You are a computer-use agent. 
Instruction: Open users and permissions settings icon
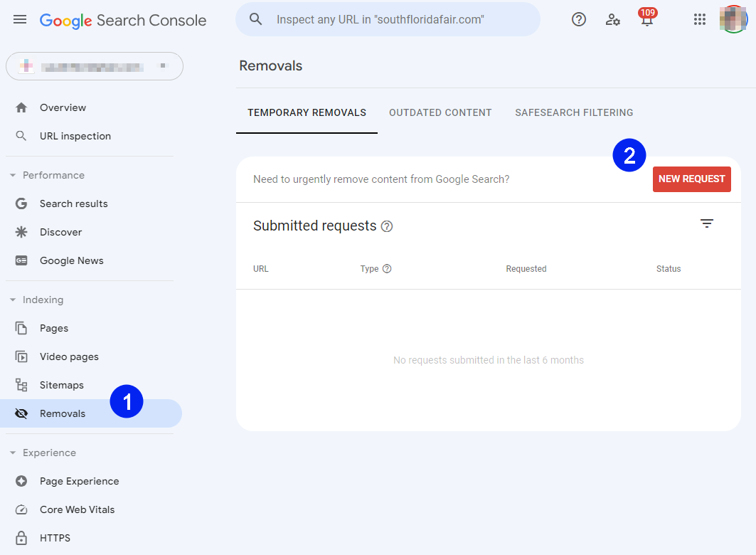coord(612,19)
